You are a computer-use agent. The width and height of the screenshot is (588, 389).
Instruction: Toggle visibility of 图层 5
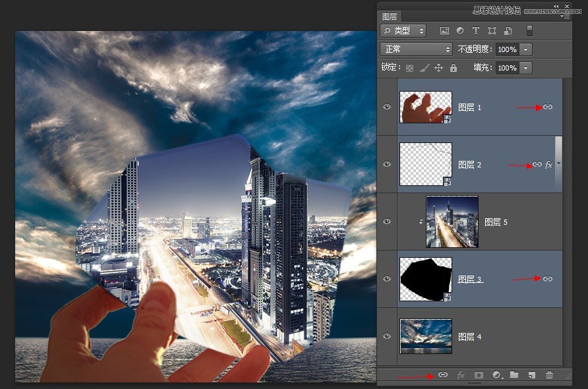[387, 222]
